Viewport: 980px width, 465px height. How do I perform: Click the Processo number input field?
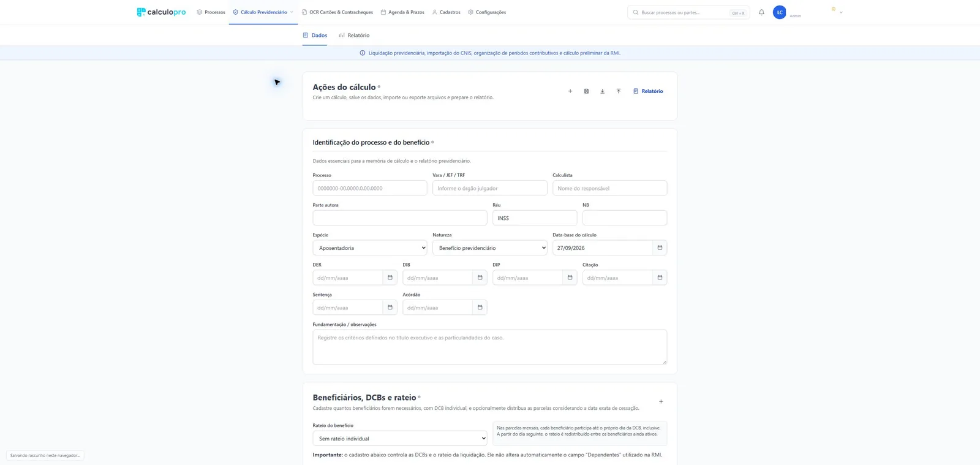(x=370, y=188)
